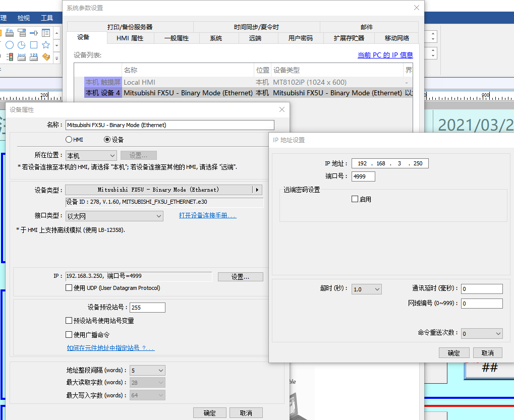The width and height of the screenshot is (514, 420).
Task: Open the 命令重送次数 dropdown
Action: pos(482,333)
